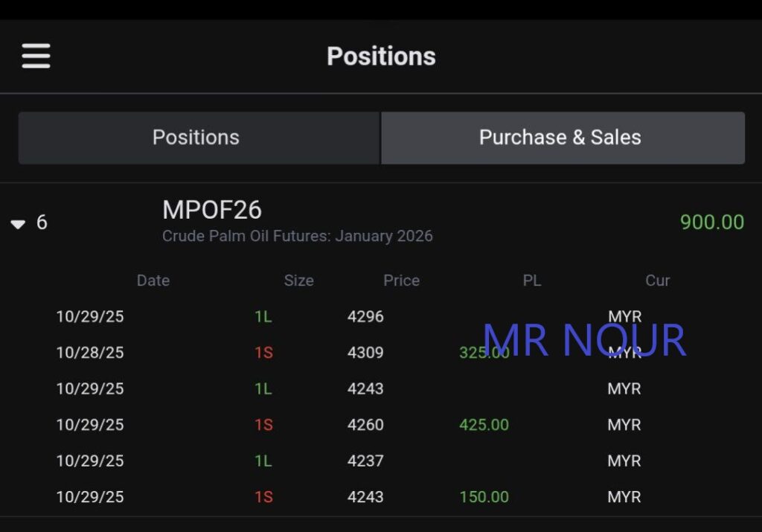Open the hamburger menu
The width and height of the screenshot is (762, 532).
click(x=36, y=56)
